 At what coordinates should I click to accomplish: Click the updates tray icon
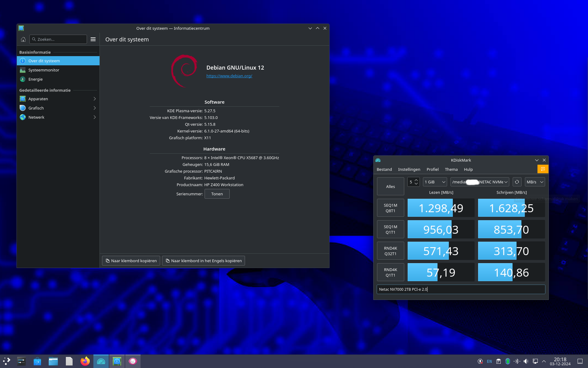point(480,361)
